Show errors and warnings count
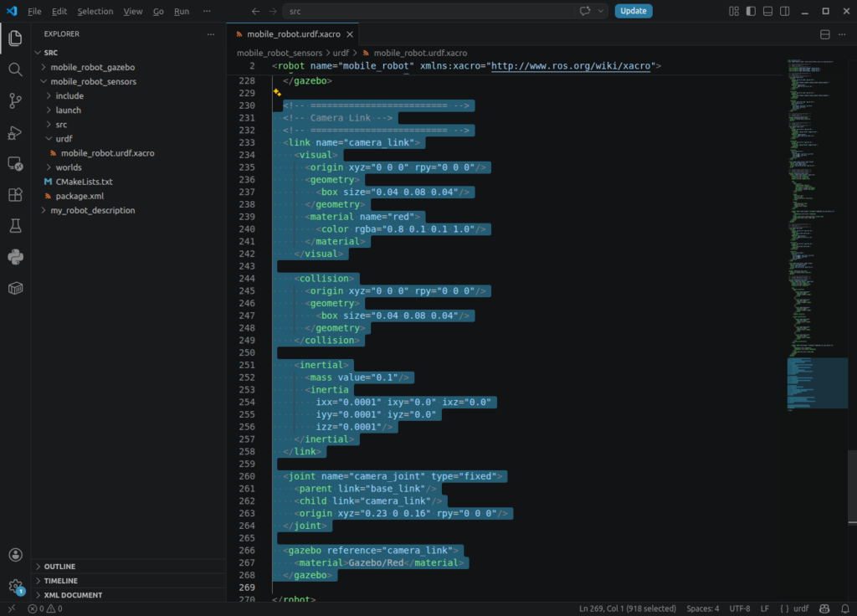 point(45,608)
